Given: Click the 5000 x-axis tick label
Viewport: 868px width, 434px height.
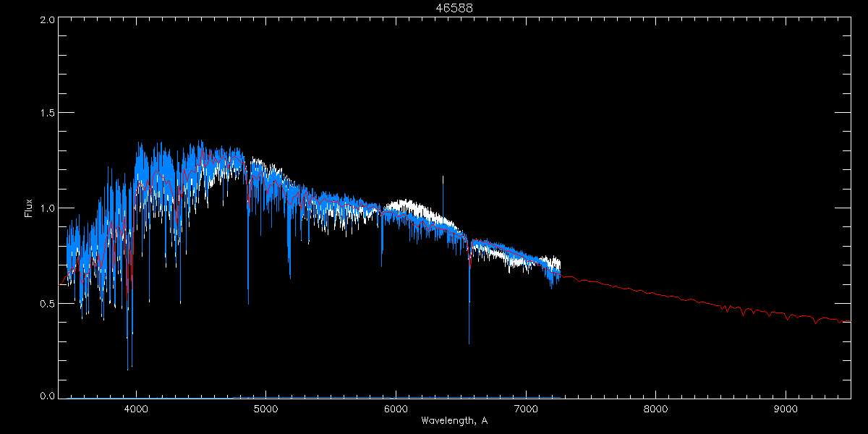Looking at the screenshot, I should (x=265, y=408).
